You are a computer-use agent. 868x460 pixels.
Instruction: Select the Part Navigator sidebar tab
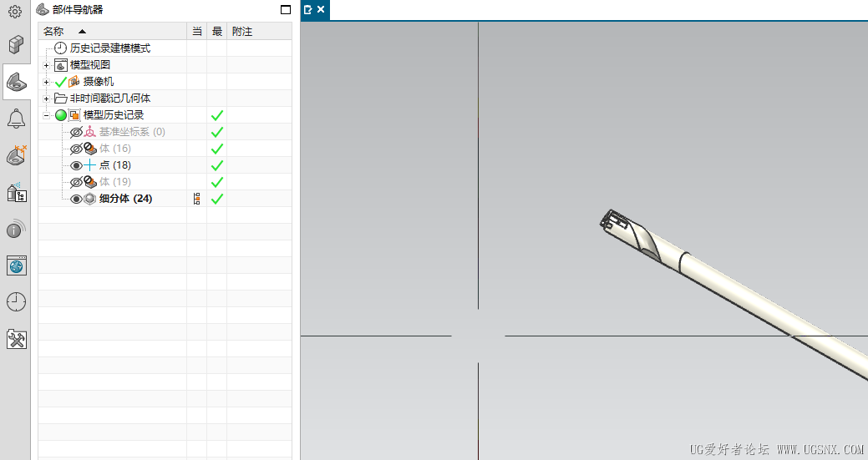[16, 82]
